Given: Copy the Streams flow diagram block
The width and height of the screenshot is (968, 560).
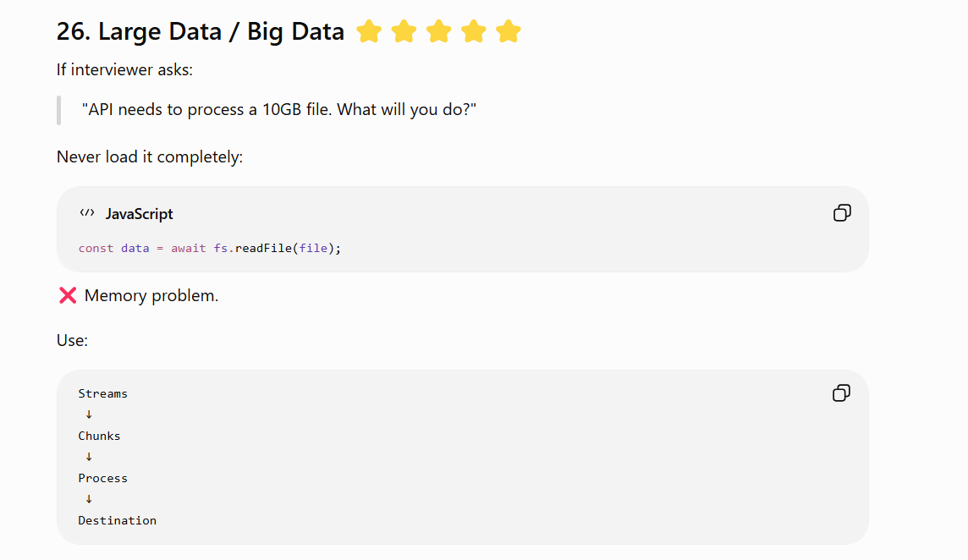Looking at the screenshot, I should tap(841, 393).
